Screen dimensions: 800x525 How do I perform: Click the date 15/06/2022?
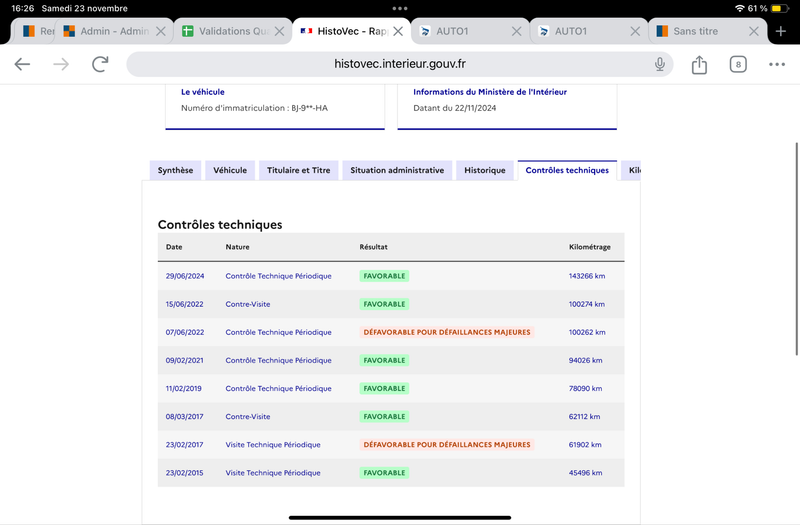click(x=184, y=304)
